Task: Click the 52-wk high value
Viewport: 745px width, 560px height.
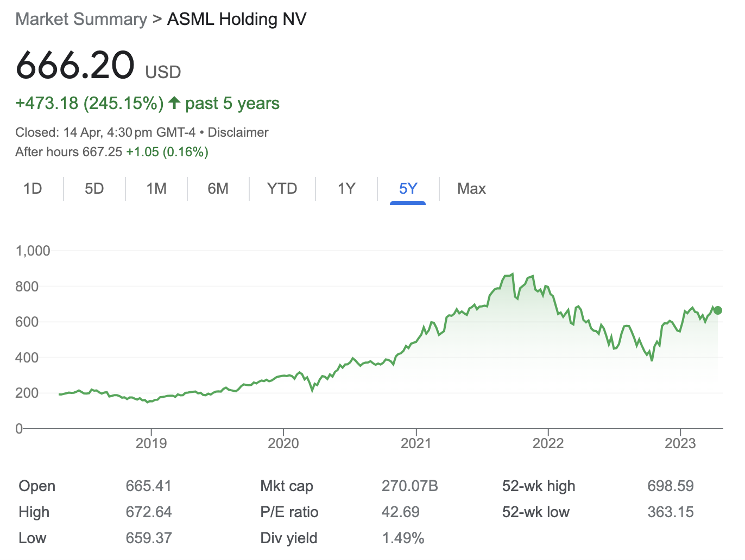Action: (670, 486)
